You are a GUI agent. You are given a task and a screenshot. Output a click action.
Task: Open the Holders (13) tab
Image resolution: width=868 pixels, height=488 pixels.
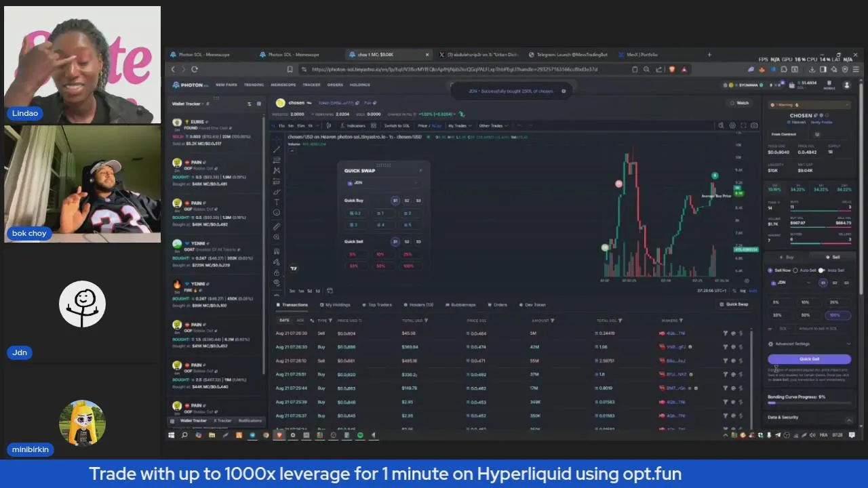418,305
